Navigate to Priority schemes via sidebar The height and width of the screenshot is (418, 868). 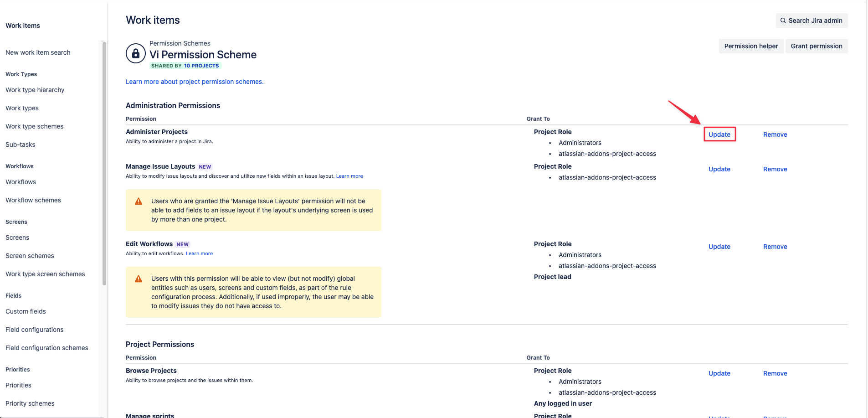[30, 403]
